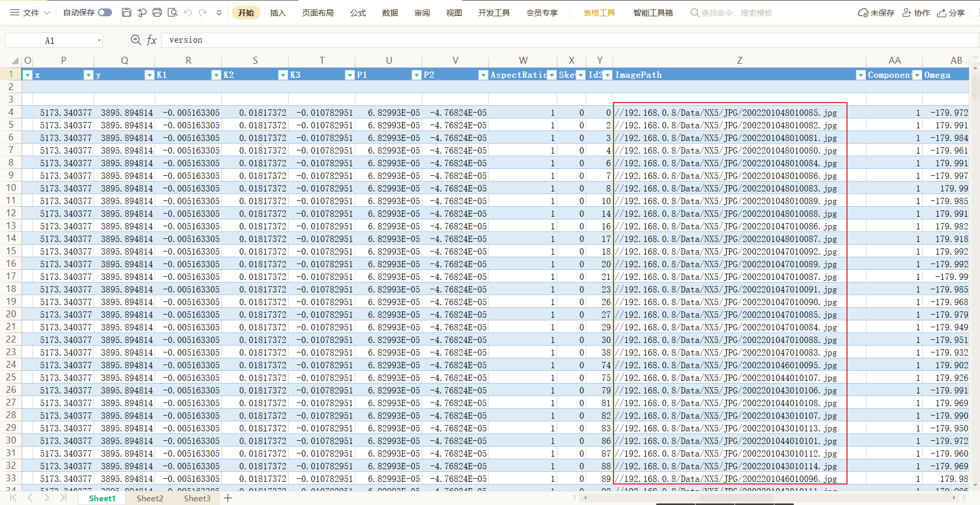Switch to the Sheet3 tab
Image resolution: width=980 pixels, height=505 pixels.
point(197,498)
